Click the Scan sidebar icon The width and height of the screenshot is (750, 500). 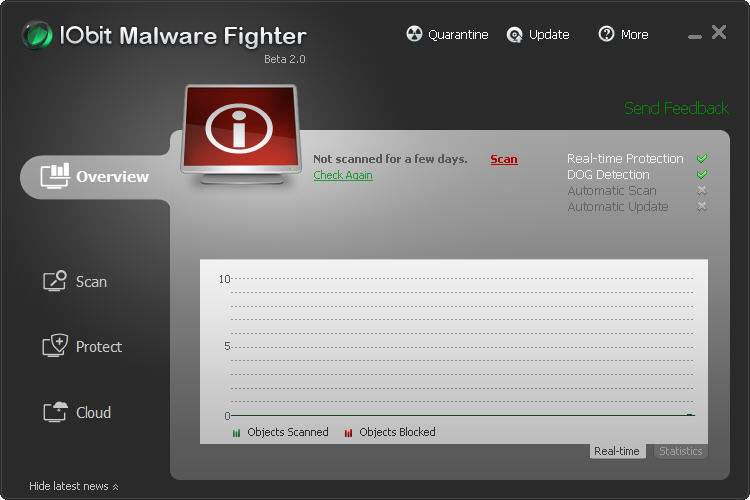pyautogui.click(x=55, y=281)
